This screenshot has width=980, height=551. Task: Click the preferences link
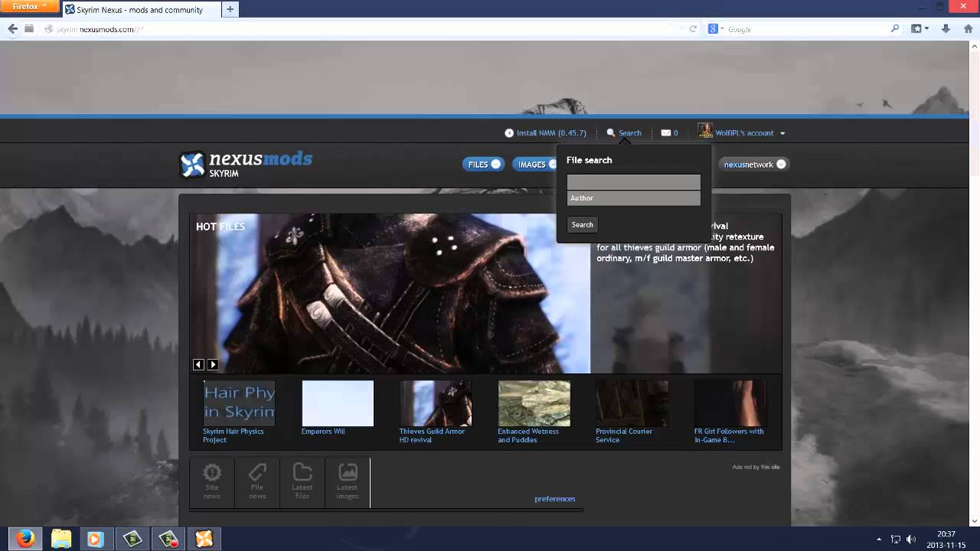pos(555,499)
